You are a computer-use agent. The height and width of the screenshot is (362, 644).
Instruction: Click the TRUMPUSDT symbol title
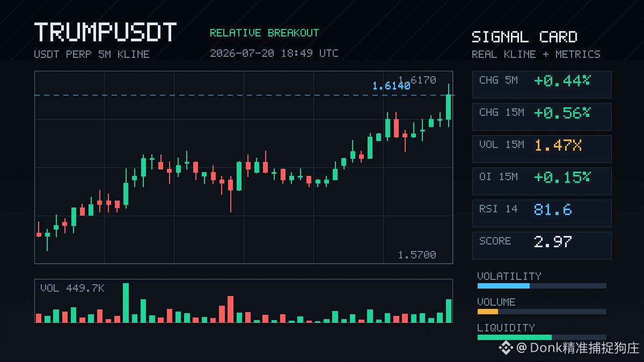pyautogui.click(x=105, y=32)
